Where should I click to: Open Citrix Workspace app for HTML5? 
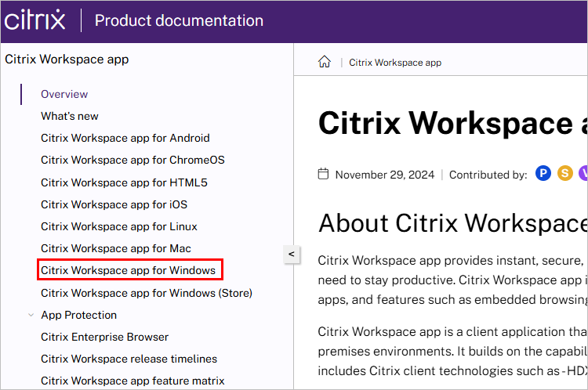point(124,182)
